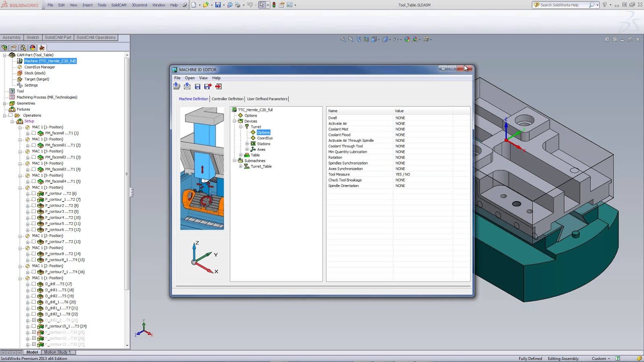Click the Zoom to Area view icon
644x362 pixels.
(x=351, y=39)
